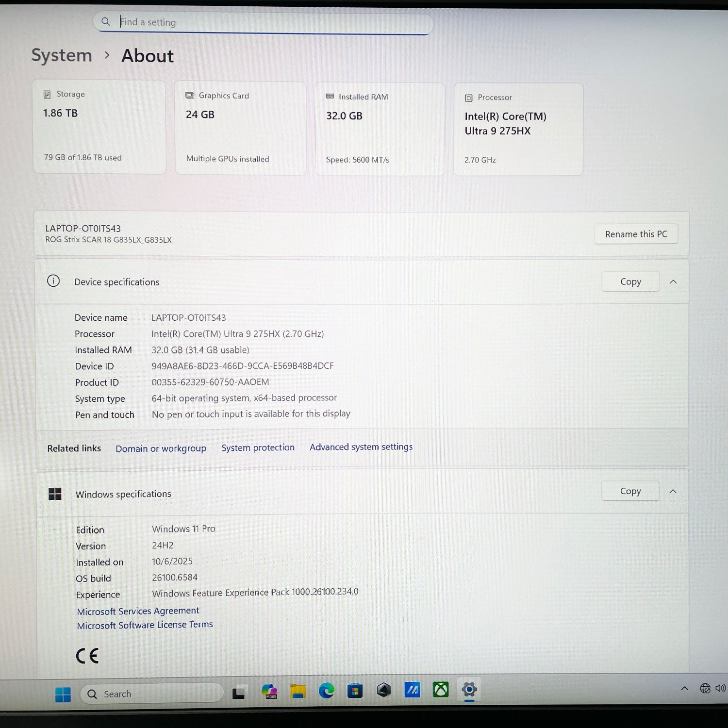
Task: Open Advanced system settings link
Action: pos(361,447)
